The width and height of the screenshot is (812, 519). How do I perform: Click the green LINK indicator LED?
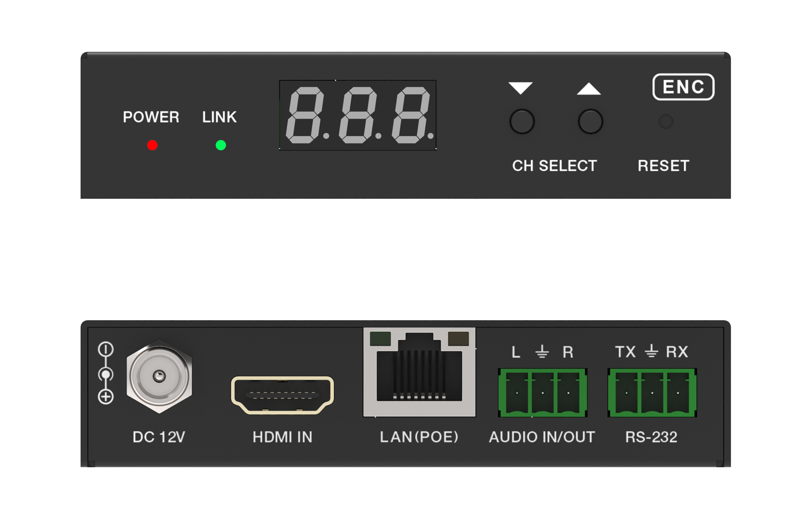click(221, 145)
